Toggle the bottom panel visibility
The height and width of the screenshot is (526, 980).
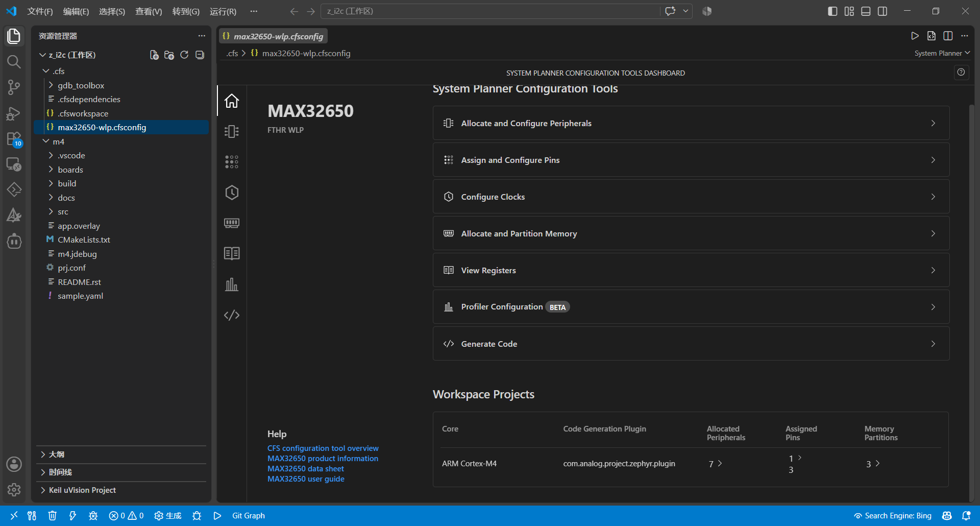point(866,11)
